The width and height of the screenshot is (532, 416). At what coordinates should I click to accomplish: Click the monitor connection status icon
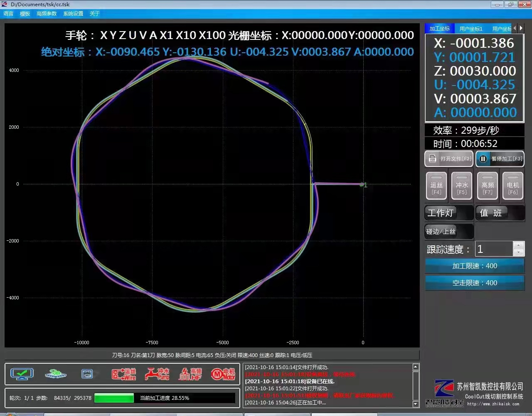[x=22, y=374]
